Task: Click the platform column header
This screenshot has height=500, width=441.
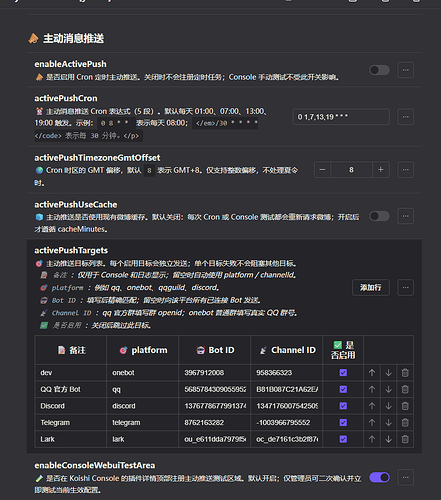Action: pos(143,350)
